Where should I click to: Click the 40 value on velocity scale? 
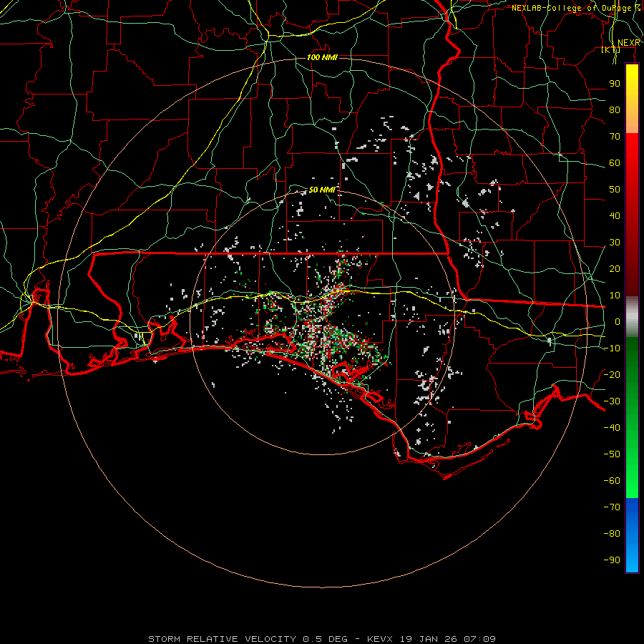pyautogui.click(x=615, y=216)
